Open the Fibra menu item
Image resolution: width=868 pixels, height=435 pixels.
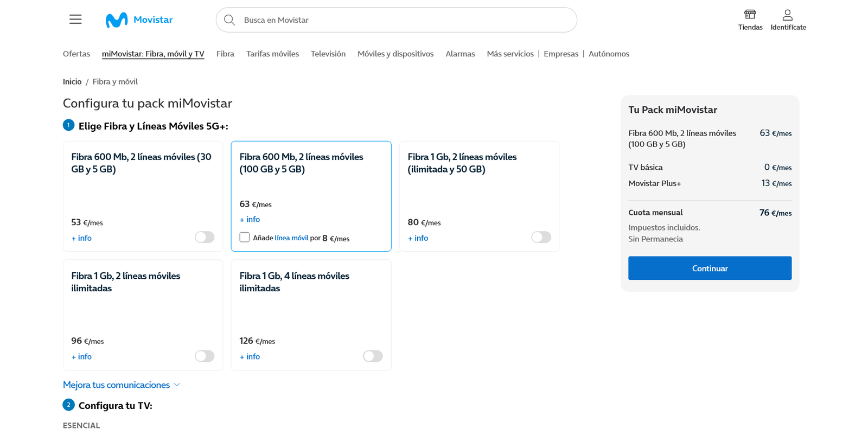(x=225, y=54)
